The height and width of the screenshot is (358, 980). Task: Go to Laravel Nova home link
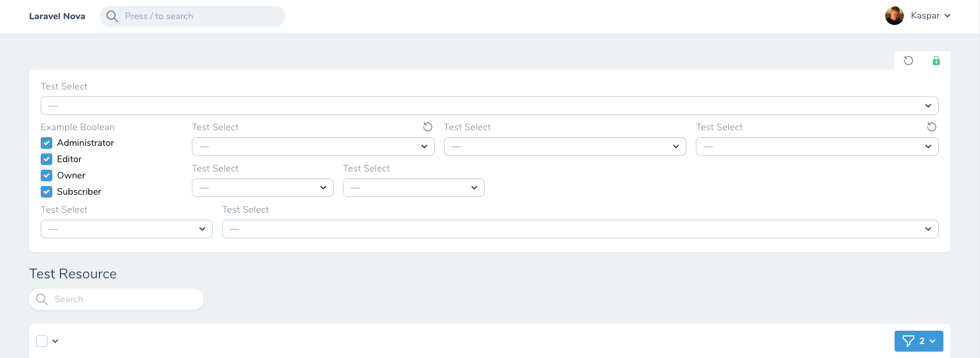point(57,16)
